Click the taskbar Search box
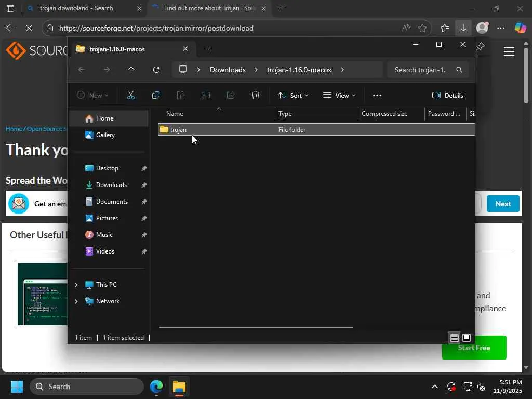532x399 pixels. [87, 387]
